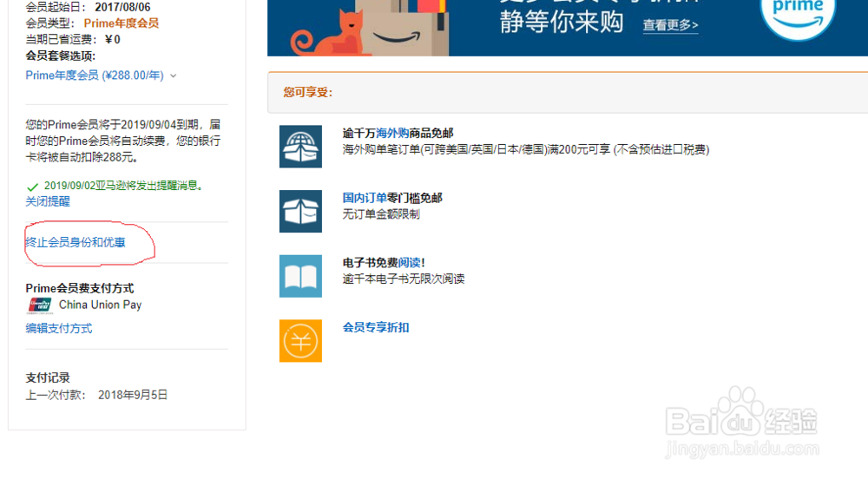Click the 会员套餐选项 heading
This screenshot has width=868, height=479.
click(61, 56)
